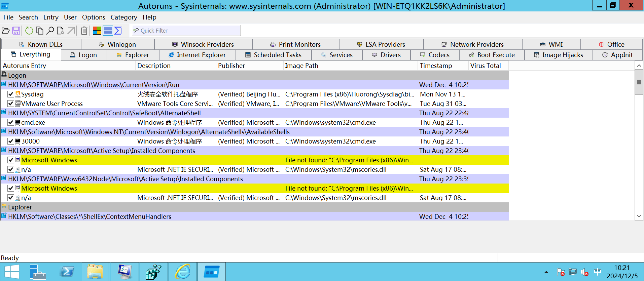Open the Search menu
The width and height of the screenshot is (644, 281).
(x=28, y=17)
